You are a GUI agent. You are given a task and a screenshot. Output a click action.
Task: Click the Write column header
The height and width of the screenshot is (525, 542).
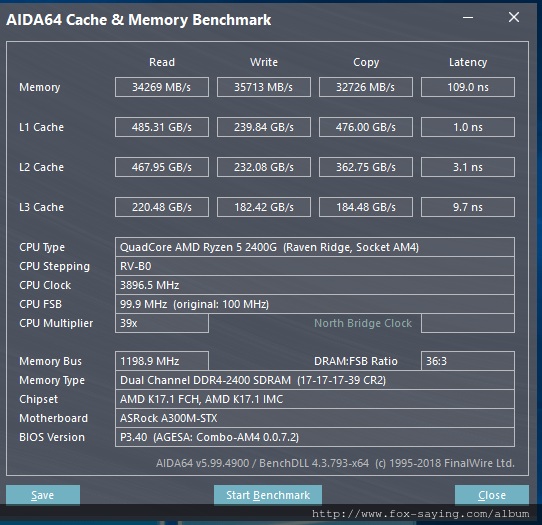point(264,62)
